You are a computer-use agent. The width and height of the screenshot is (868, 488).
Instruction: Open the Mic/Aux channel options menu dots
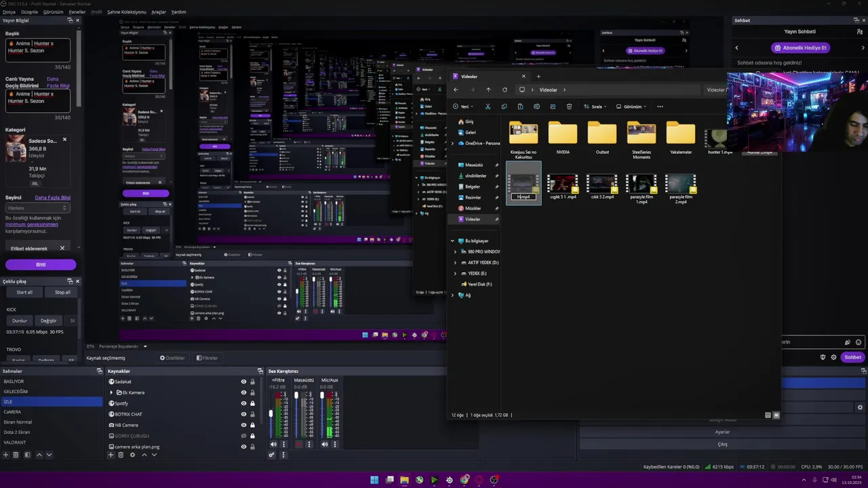[335, 444]
